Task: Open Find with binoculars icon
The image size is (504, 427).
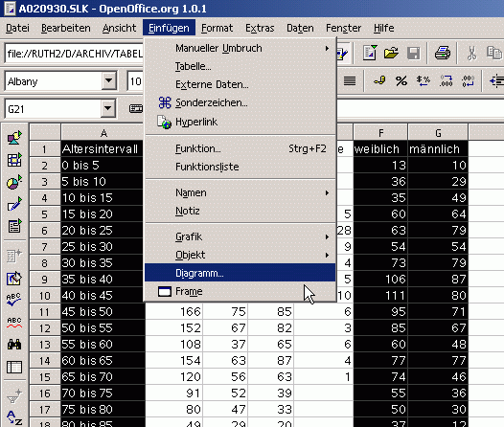Action: pos(14,345)
